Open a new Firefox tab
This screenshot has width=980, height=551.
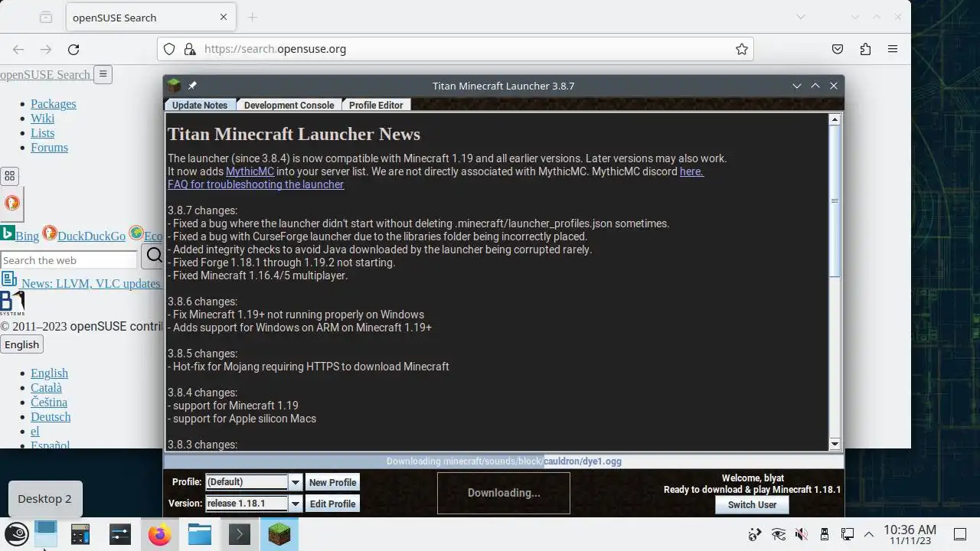pos(253,17)
